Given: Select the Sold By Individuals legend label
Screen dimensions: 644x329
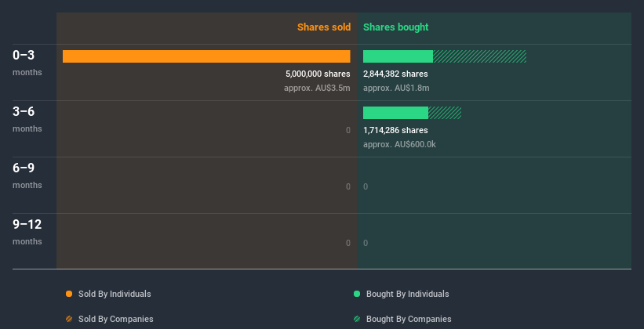Looking at the screenshot, I should (115, 294).
